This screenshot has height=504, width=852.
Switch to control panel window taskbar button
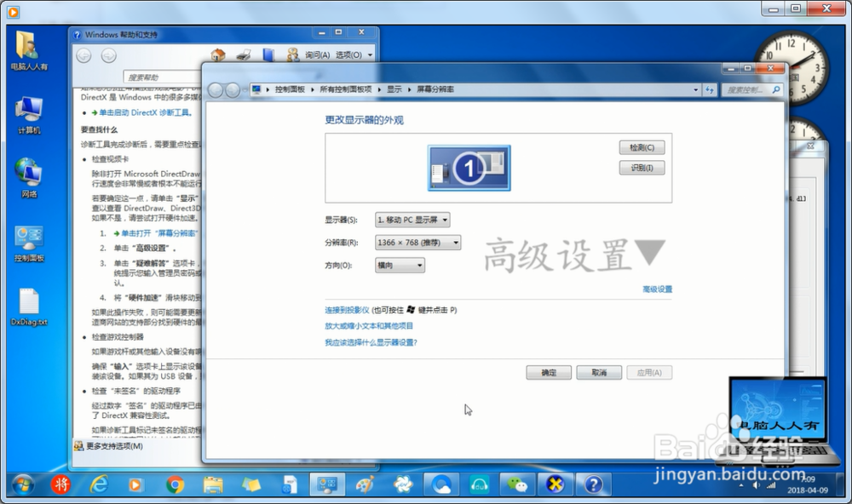(x=326, y=484)
